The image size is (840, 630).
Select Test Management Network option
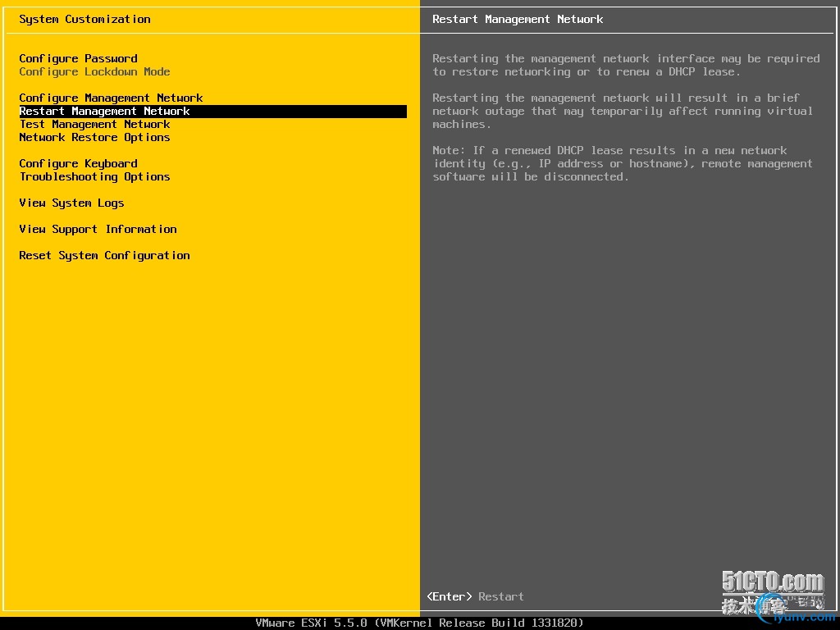(95, 125)
